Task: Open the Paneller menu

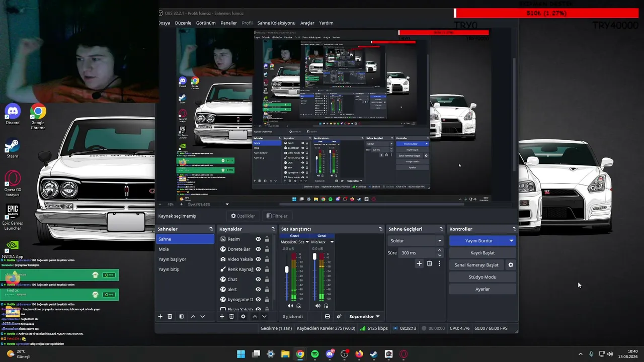Action: click(228, 23)
